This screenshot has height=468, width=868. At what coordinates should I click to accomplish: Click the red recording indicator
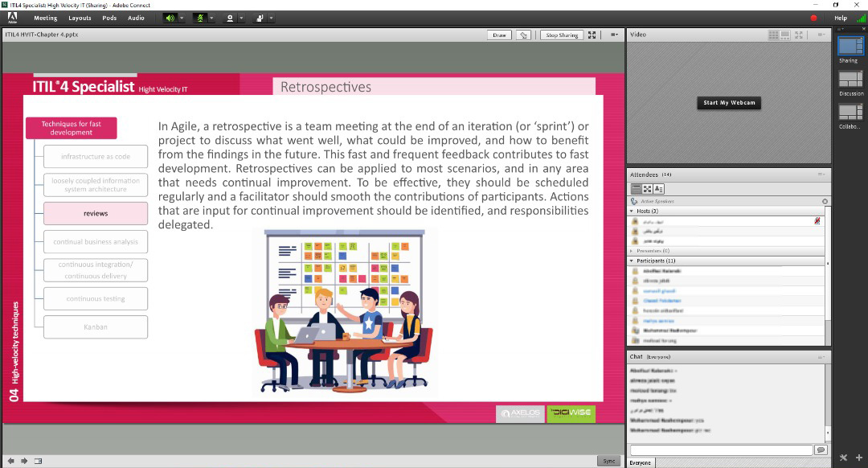click(x=813, y=18)
